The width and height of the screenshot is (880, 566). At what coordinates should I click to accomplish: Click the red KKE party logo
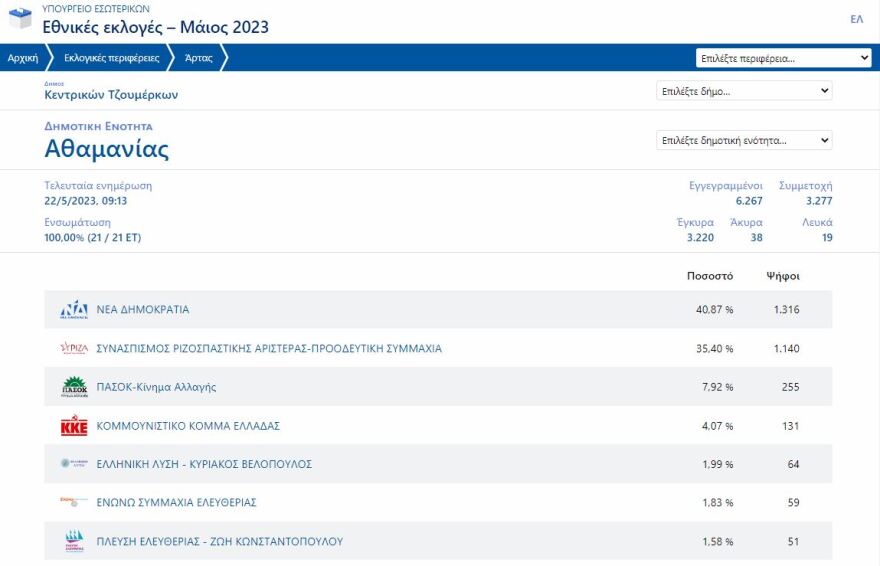tap(74, 426)
